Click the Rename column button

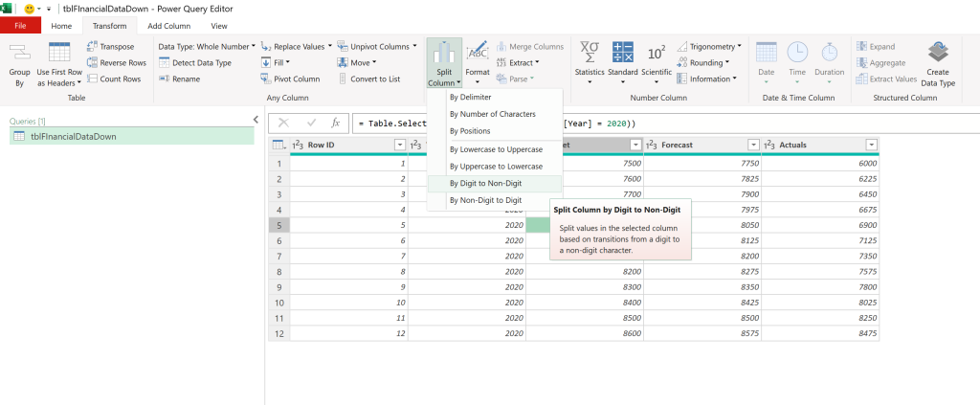click(x=179, y=79)
